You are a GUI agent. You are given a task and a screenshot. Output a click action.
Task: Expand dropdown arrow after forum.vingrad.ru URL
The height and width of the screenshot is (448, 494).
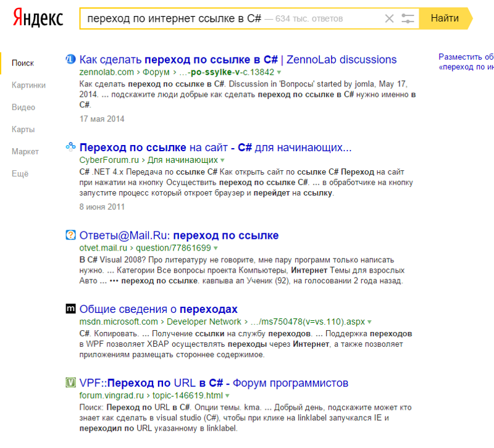point(227,396)
